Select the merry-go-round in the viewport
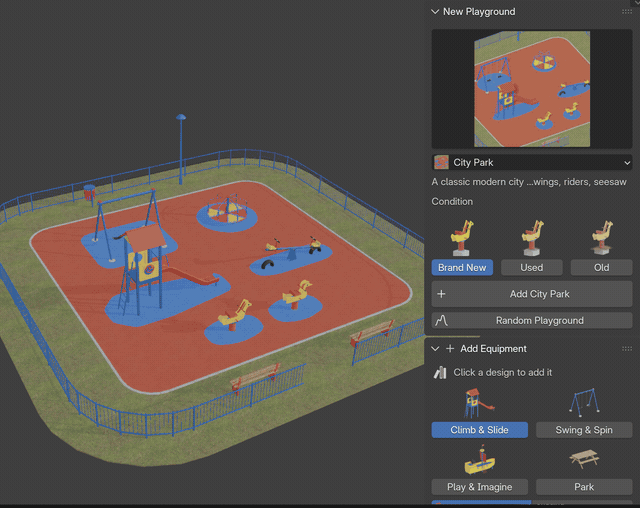 point(227,209)
